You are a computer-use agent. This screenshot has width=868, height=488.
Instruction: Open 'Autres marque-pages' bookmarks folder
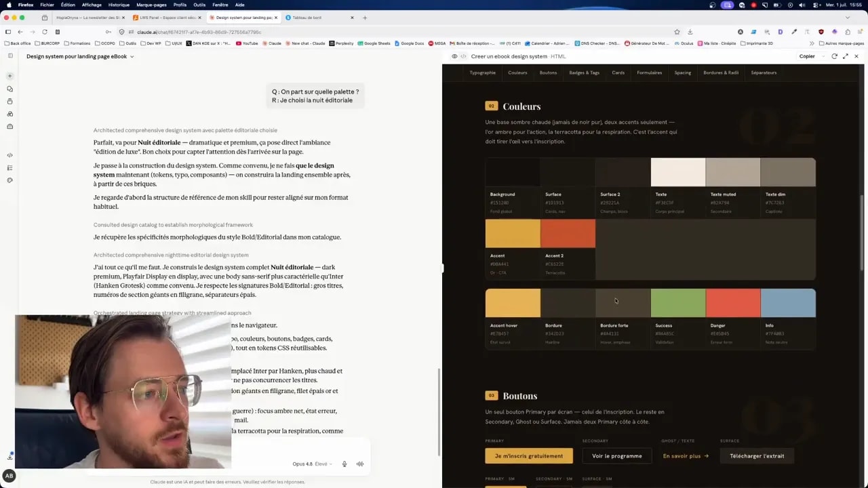842,43
